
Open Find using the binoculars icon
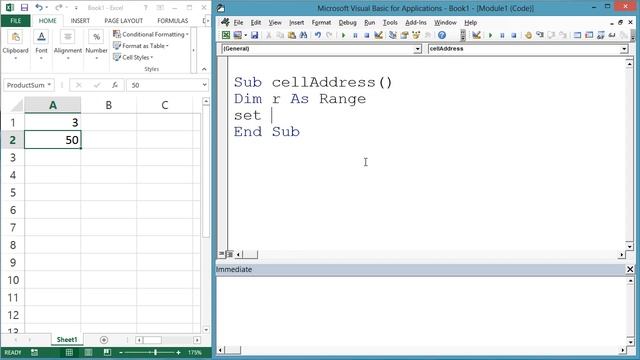click(303, 36)
